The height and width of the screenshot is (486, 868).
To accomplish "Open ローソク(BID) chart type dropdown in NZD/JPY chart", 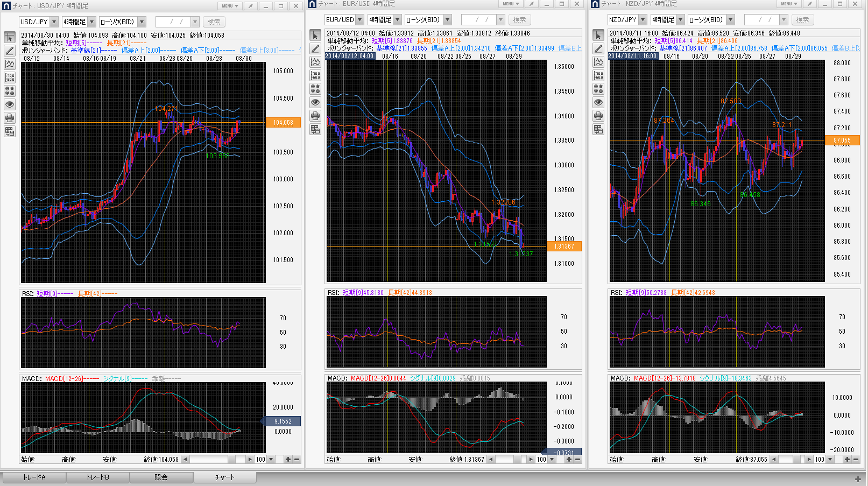I will tap(730, 20).
